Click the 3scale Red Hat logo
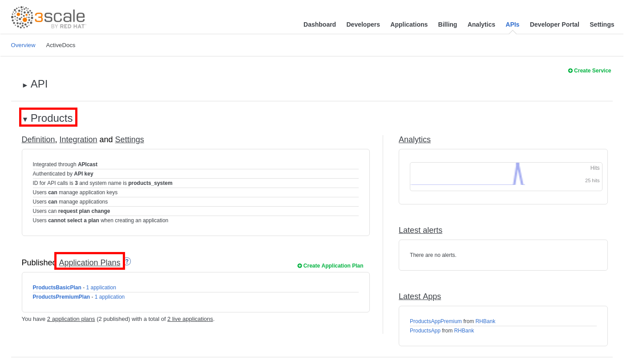This screenshot has width=635, height=364. pyautogui.click(x=48, y=18)
